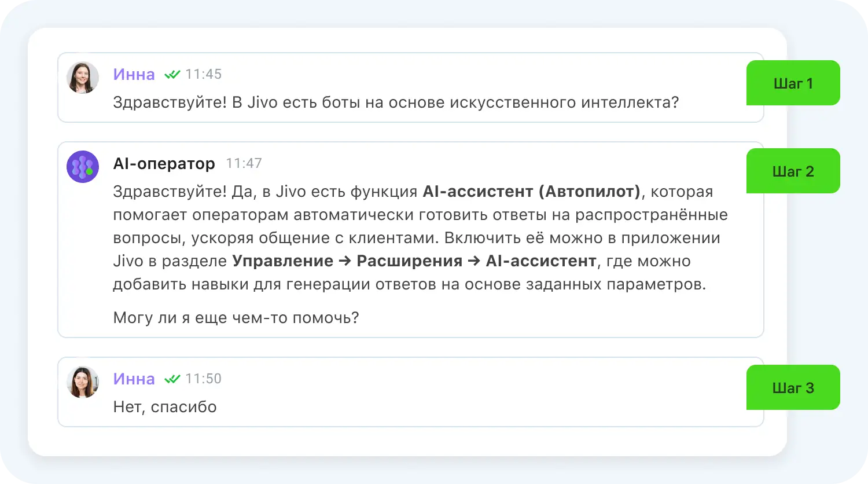Screen dimensions: 868x484
Task: Click Инна's avatar on the 11:45 message
Action: pyautogui.click(x=83, y=78)
